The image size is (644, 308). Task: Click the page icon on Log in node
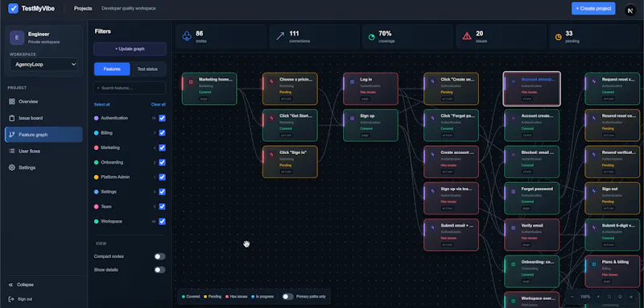(352, 81)
